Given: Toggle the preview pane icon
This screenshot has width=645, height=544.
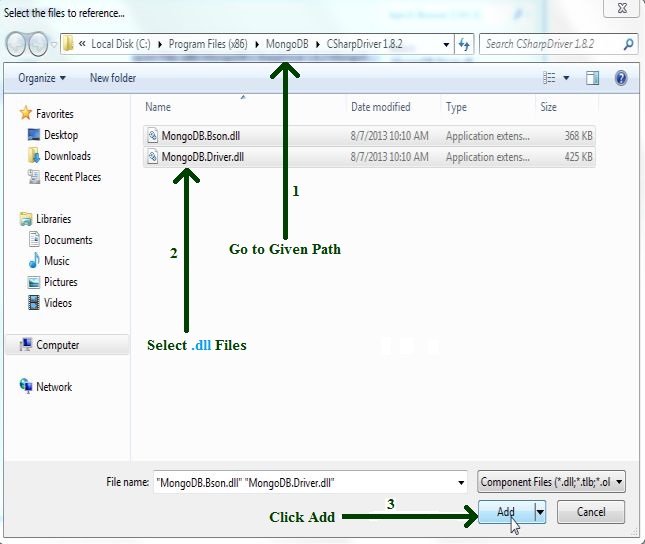Looking at the screenshot, I should click(592, 78).
